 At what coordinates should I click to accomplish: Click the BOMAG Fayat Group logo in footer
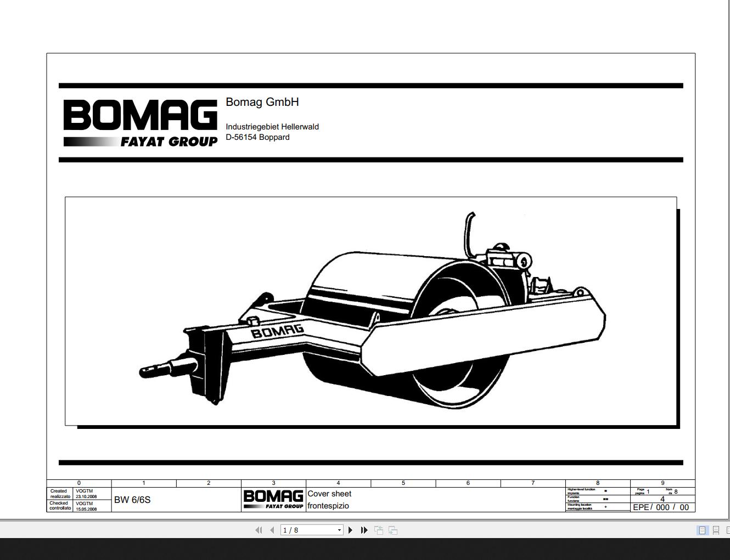(274, 498)
